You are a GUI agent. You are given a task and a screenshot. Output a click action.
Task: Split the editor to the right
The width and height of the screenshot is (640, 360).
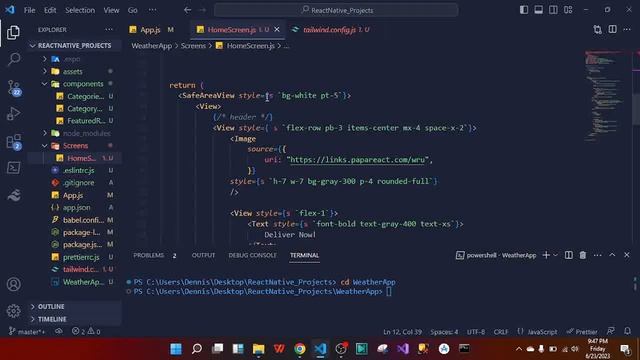point(612,29)
